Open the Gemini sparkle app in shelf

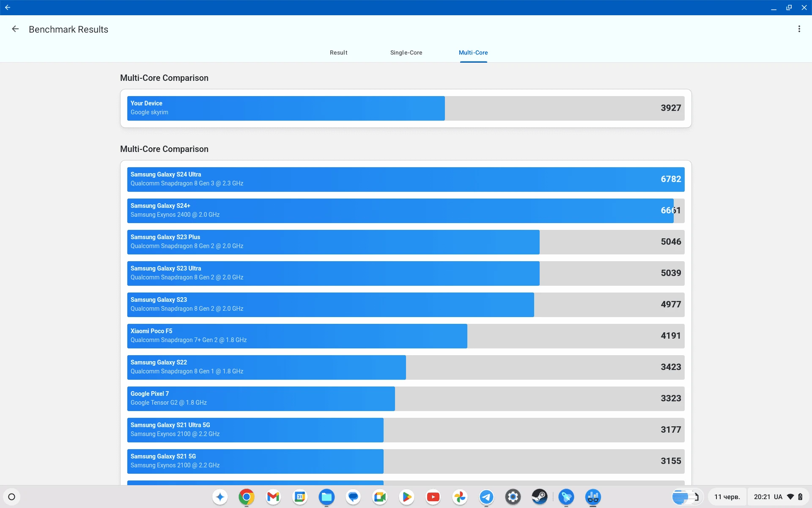pos(220,497)
